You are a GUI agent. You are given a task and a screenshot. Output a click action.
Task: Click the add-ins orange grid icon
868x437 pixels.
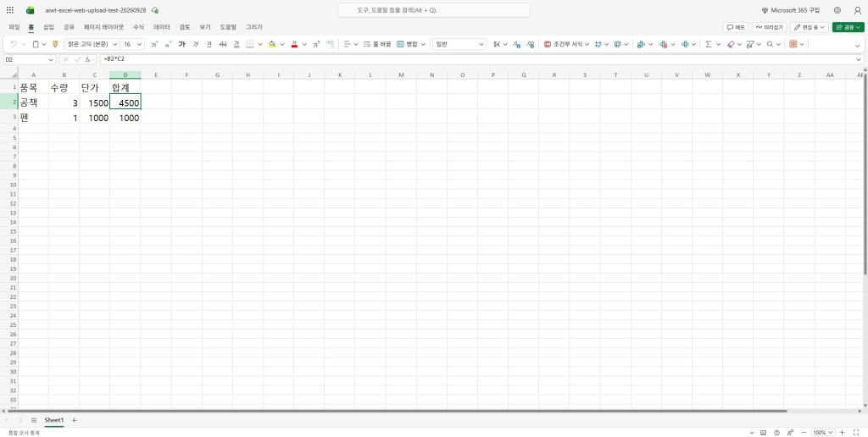tap(793, 44)
